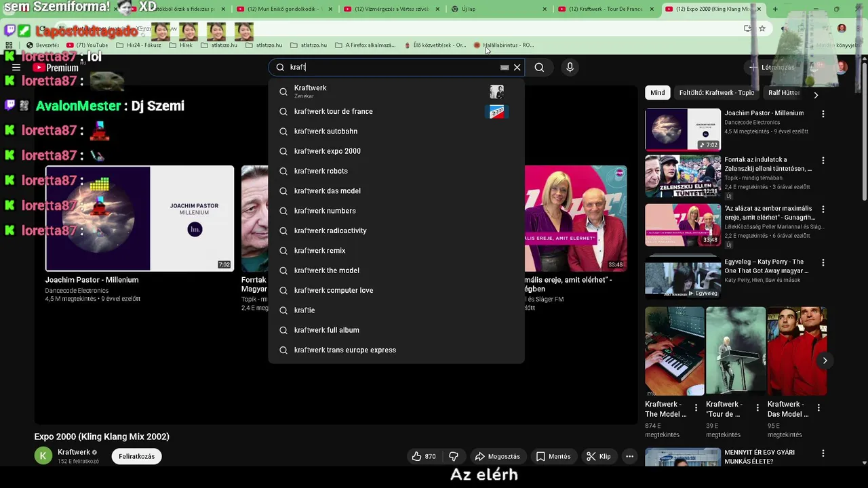Like the video with thumbs-up icon

tap(424, 456)
